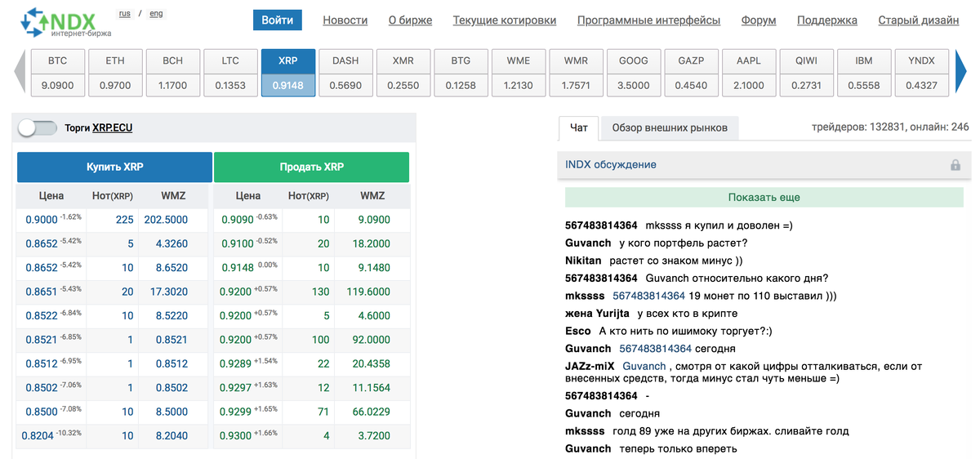Image resolution: width=980 pixels, height=459 pixels.
Task: Click buy order total 202.5000
Action: click(166, 220)
